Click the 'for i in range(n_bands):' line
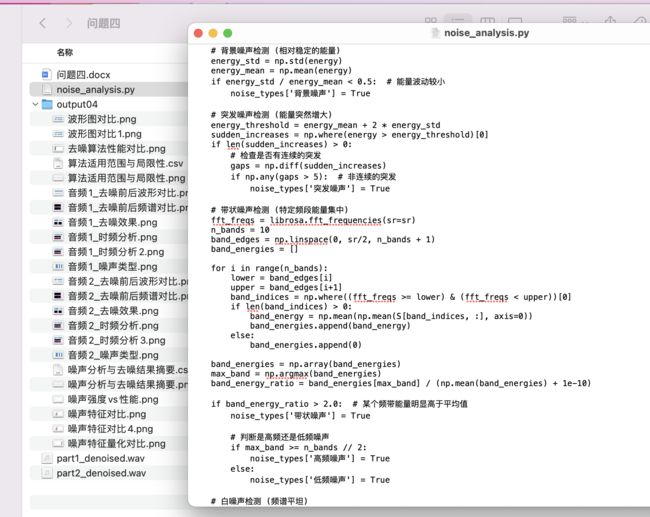This screenshot has width=650, height=517. 269,268
